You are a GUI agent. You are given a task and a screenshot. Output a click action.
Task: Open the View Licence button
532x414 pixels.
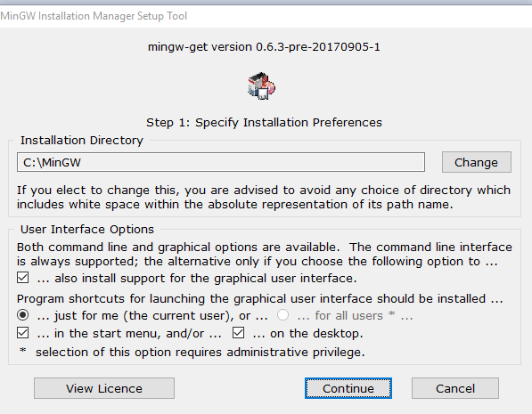pos(104,388)
